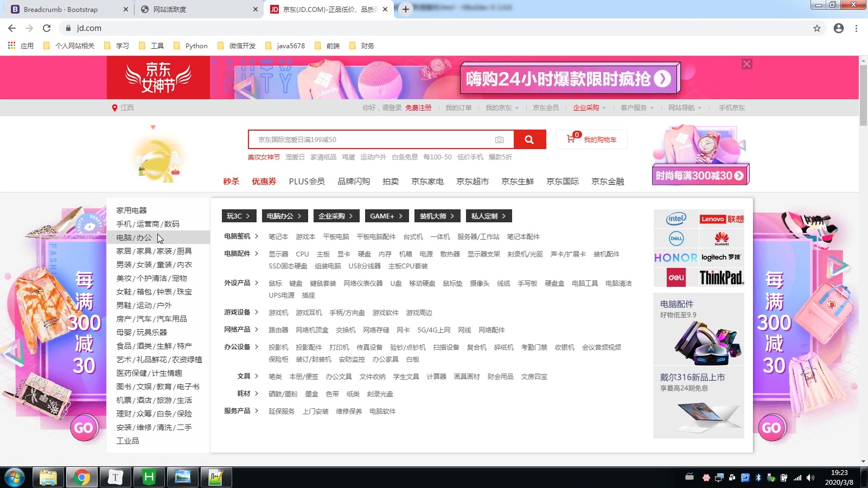
Task: Close the top pink banner ad
Action: [747, 64]
